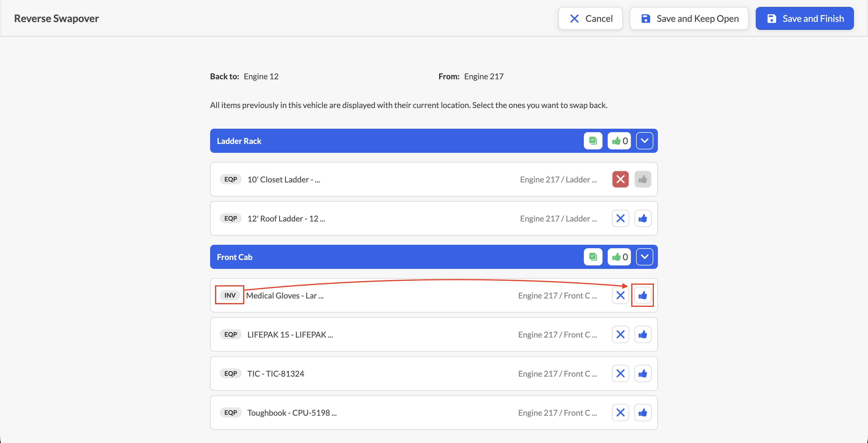Click EQP badge on TIC-81324 row
This screenshot has height=443, width=868.
click(231, 373)
